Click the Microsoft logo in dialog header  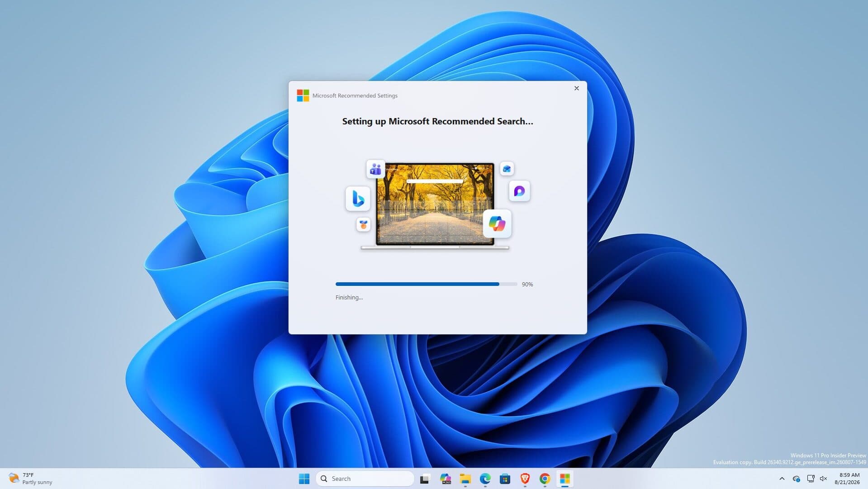pos(303,95)
